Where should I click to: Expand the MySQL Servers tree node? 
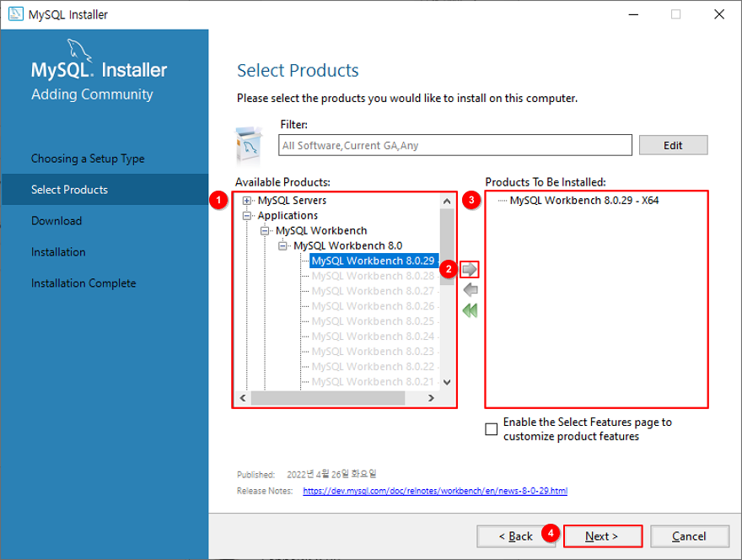[246, 201]
